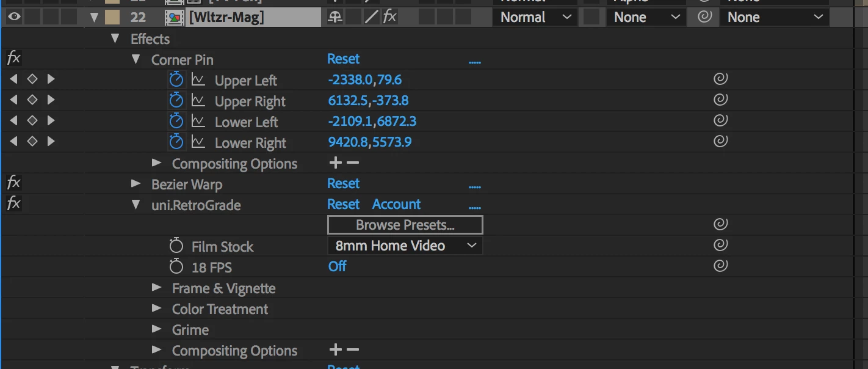Add keyframe diamond for Lower Right
868x369 pixels.
[x=32, y=141]
